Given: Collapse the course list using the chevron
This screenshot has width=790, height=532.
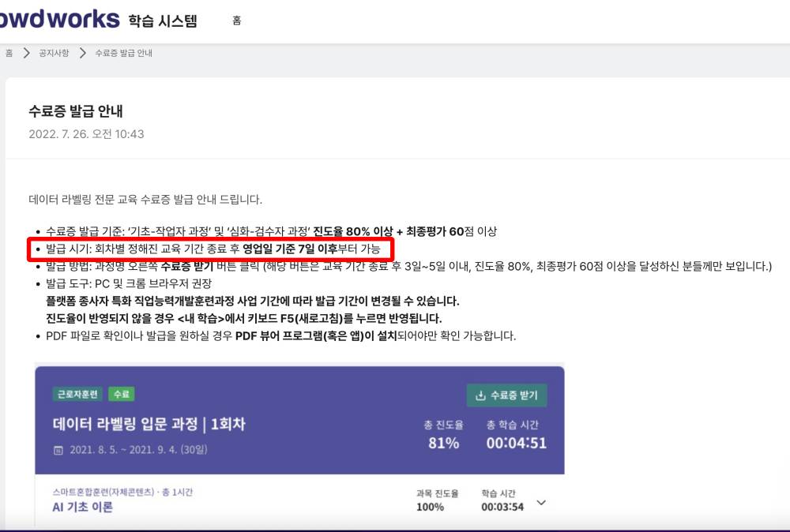Looking at the screenshot, I should [x=540, y=501].
